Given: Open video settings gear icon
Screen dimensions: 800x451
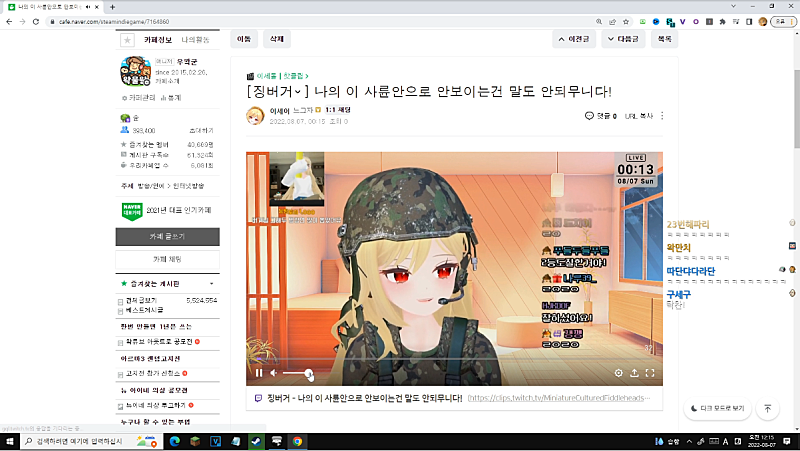Looking at the screenshot, I should (618, 373).
